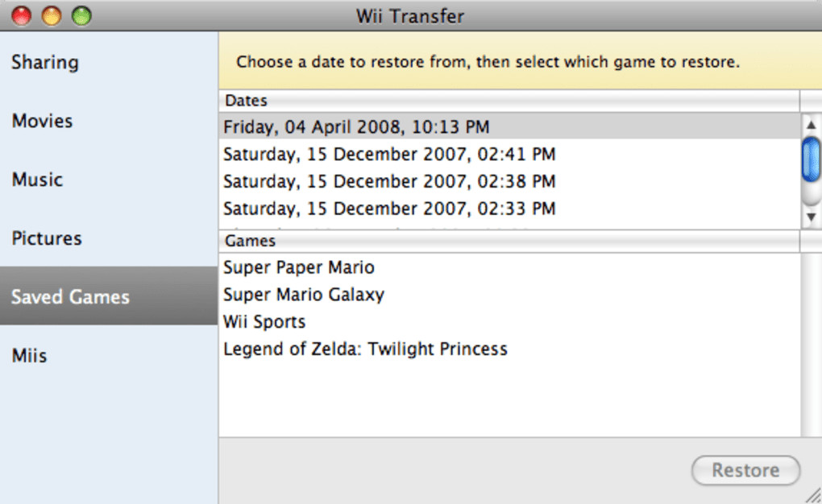The width and height of the screenshot is (822, 504).
Task: Open the Miis section
Action: (x=29, y=356)
